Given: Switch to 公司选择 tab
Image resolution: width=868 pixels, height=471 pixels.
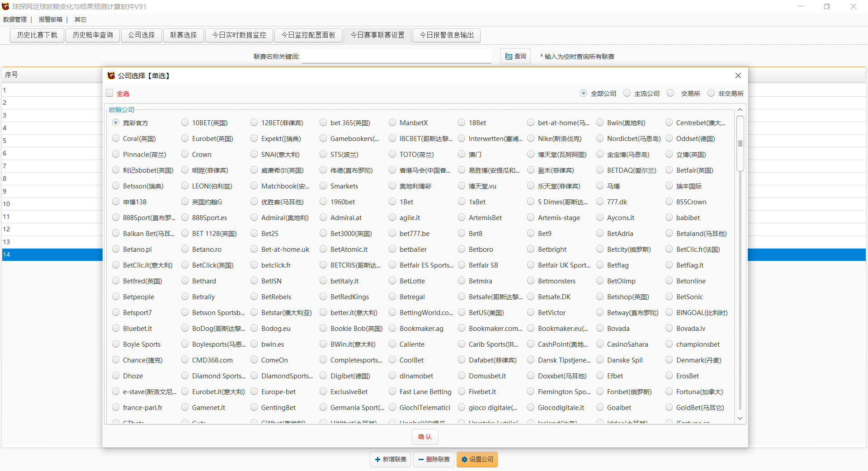Looking at the screenshot, I should 142,35.
